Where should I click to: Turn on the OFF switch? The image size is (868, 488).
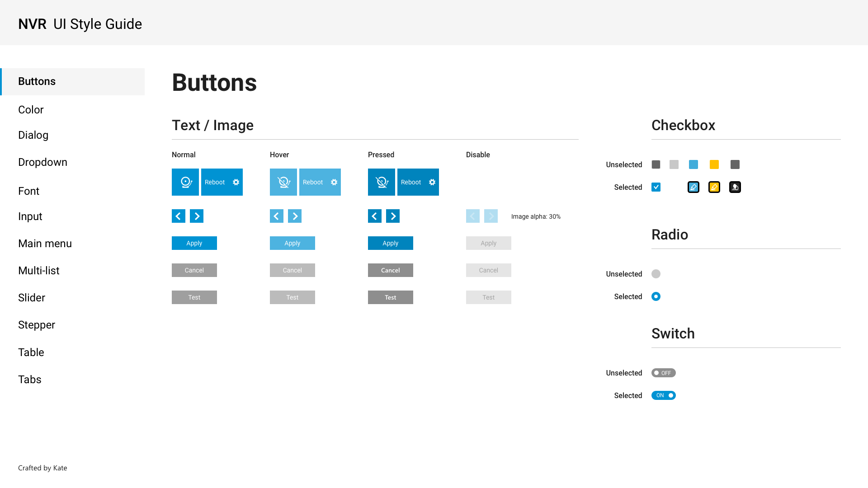[x=663, y=373]
